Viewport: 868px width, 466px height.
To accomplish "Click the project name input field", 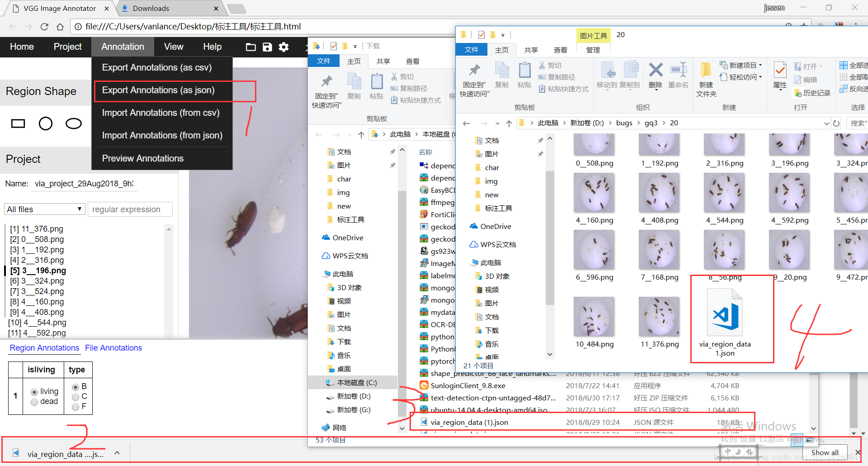I will click(x=84, y=183).
